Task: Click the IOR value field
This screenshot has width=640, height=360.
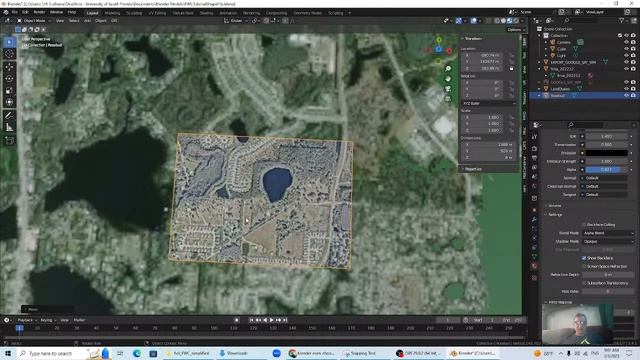Action: tap(607, 136)
